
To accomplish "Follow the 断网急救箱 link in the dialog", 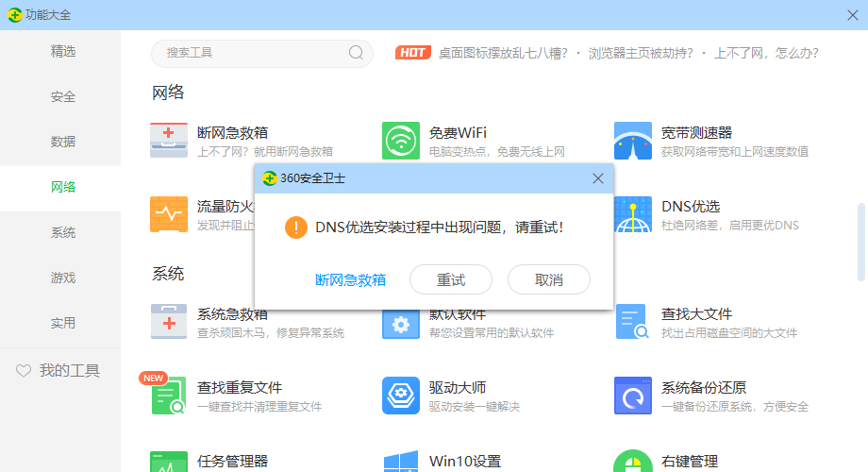I will click(350, 280).
